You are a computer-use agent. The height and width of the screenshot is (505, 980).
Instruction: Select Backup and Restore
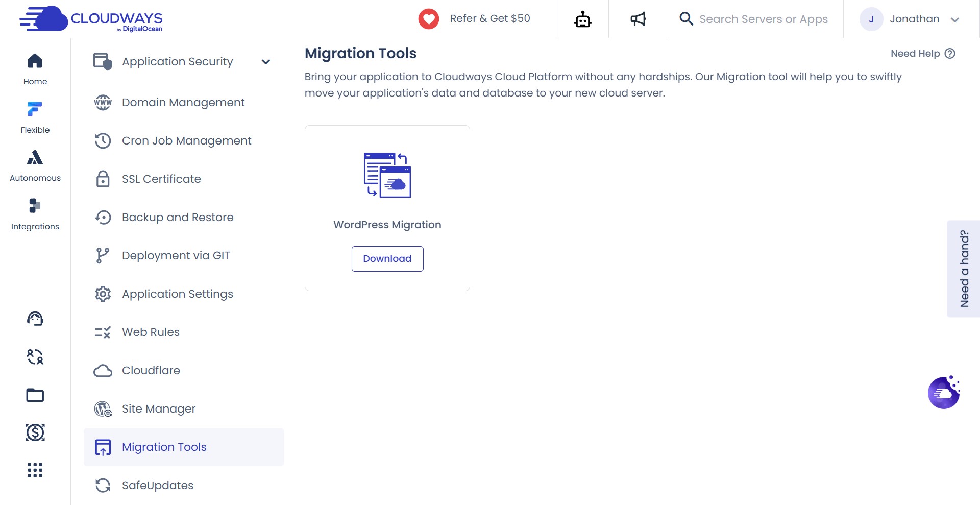click(x=177, y=217)
